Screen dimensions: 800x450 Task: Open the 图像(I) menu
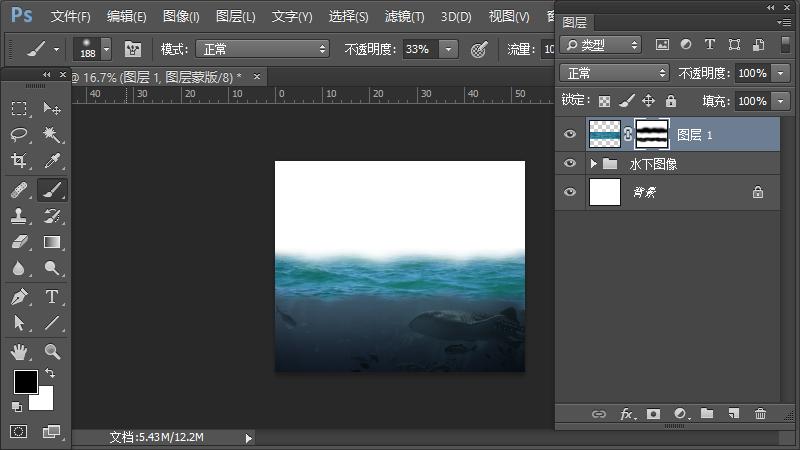tap(181, 16)
